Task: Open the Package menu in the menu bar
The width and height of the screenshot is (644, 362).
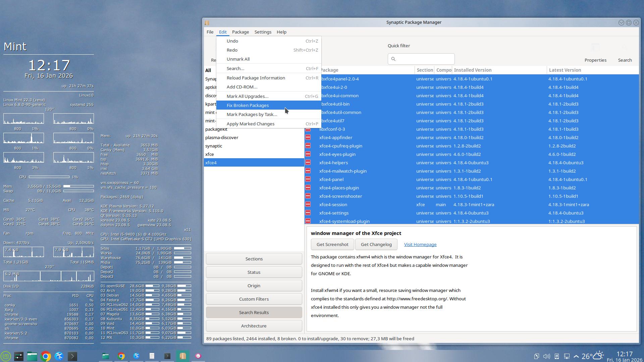Action: 240,32
